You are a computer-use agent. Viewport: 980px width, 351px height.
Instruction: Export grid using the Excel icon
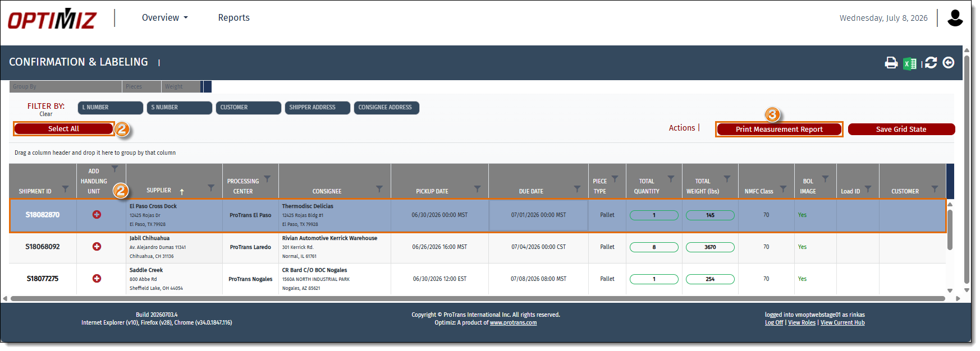pyautogui.click(x=910, y=63)
